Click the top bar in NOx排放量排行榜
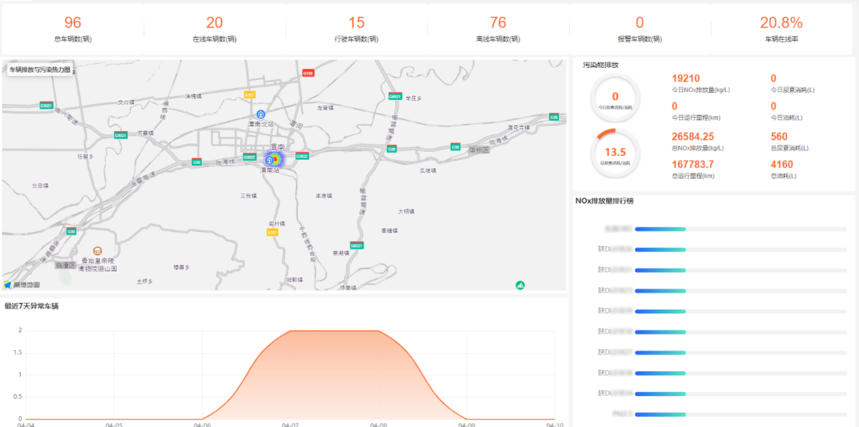This screenshot has height=427, width=859. [660, 229]
